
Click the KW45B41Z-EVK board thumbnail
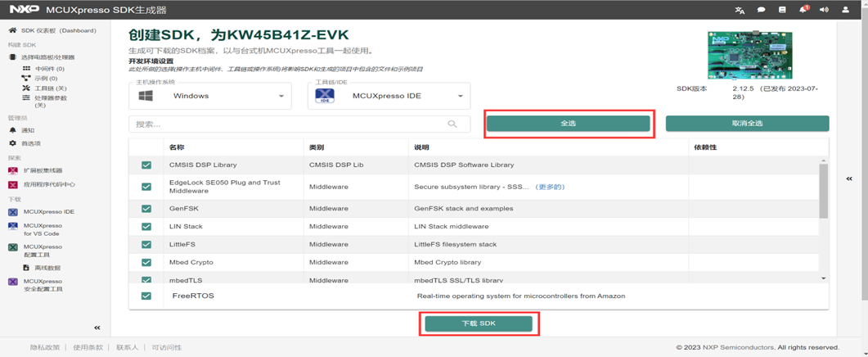[750, 55]
